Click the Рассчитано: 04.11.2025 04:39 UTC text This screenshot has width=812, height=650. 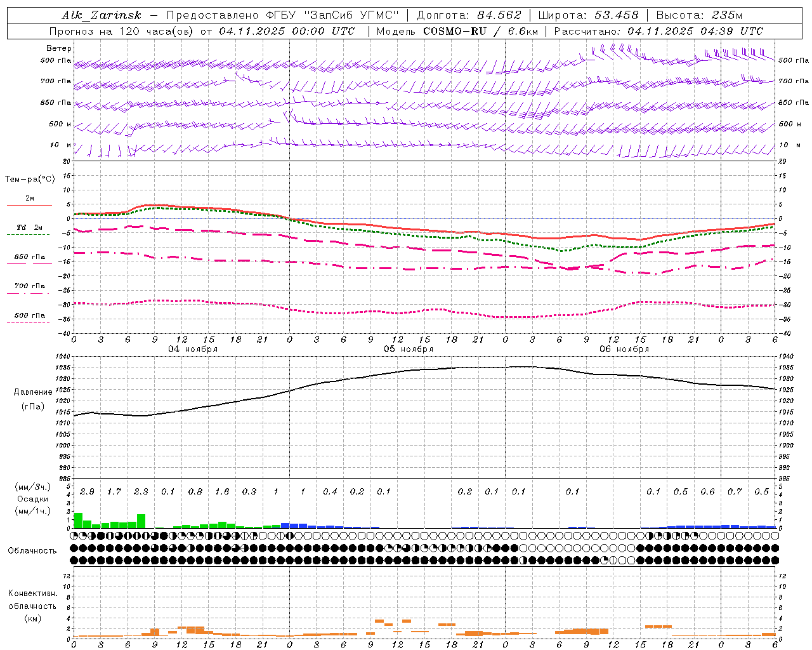click(658, 31)
